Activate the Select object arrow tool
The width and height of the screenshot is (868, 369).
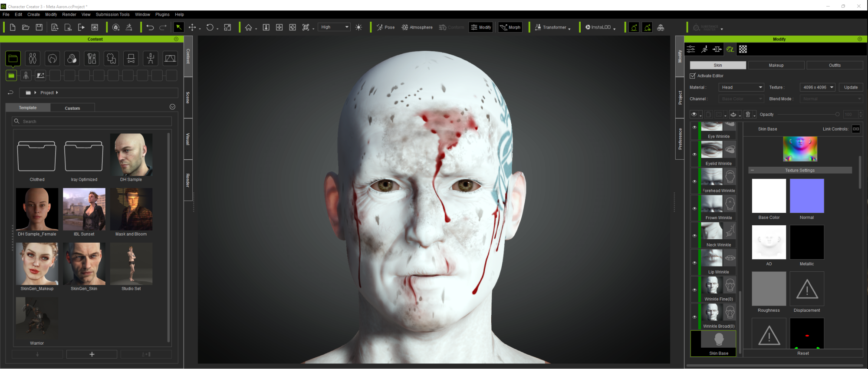tap(178, 27)
